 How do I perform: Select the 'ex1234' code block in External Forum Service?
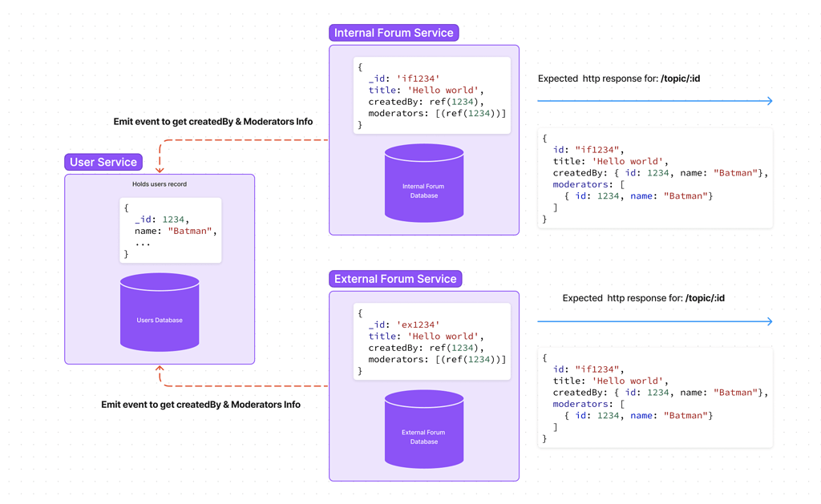[x=431, y=342]
